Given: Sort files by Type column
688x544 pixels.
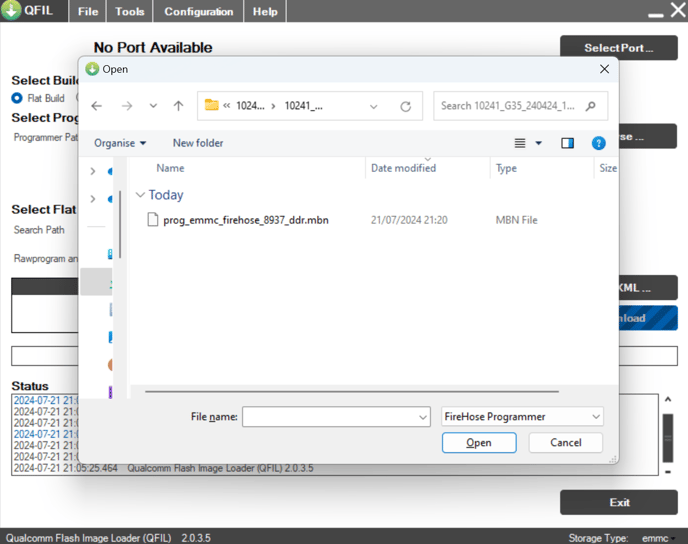Looking at the screenshot, I should pyautogui.click(x=506, y=168).
